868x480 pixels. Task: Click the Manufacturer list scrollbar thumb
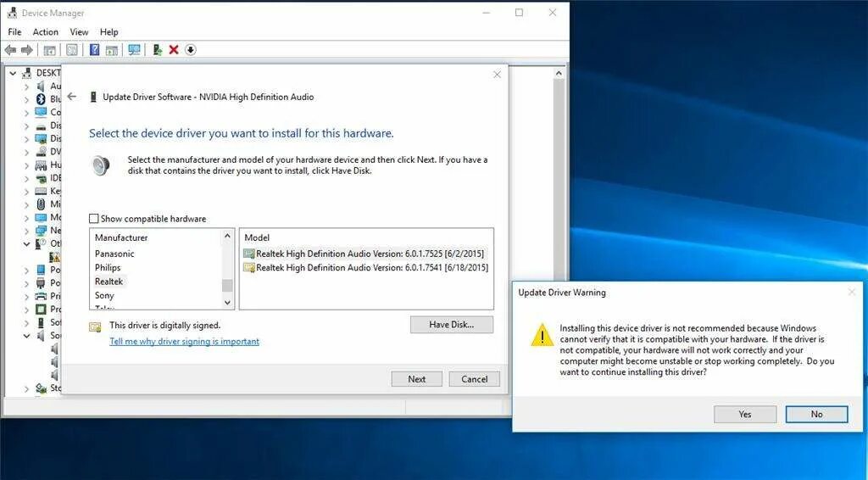pyautogui.click(x=227, y=286)
